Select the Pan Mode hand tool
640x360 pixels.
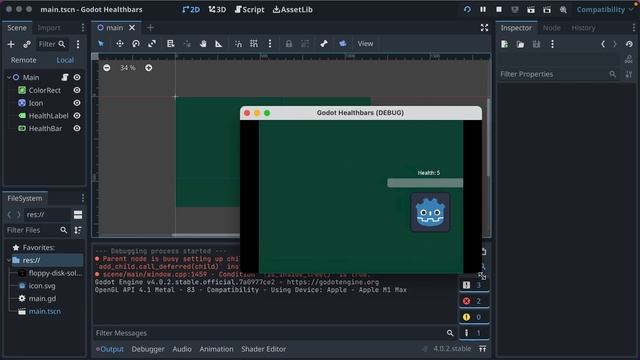pos(203,44)
